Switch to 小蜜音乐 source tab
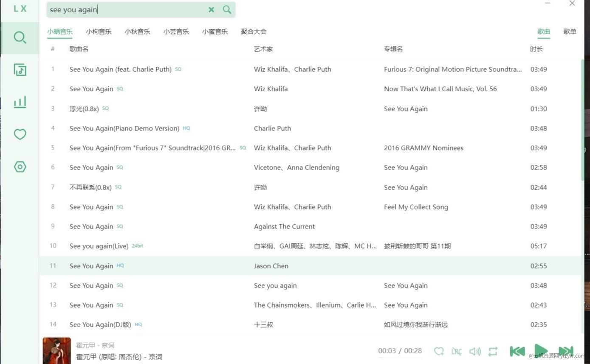This screenshot has height=364, width=590. (215, 31)
